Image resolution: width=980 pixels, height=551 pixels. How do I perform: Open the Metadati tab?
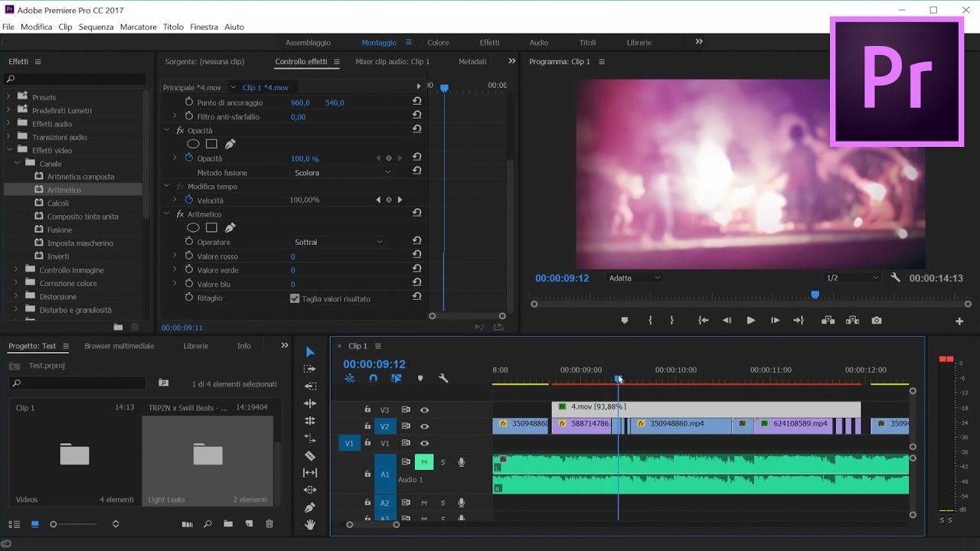(472, 61)
